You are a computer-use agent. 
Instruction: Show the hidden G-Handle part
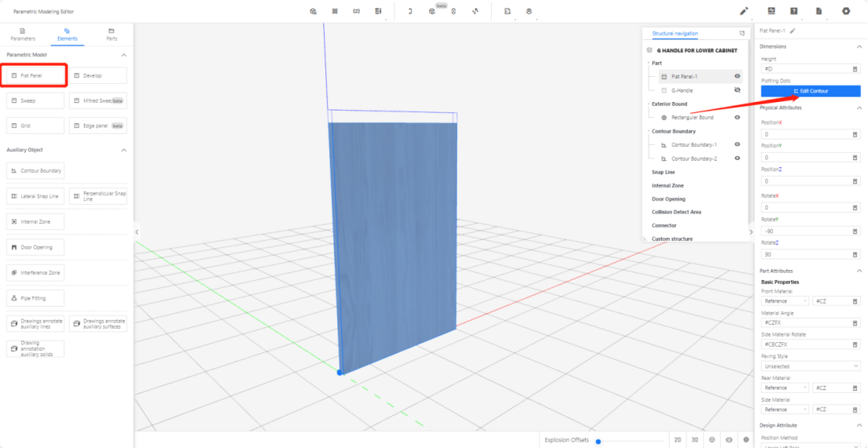[x=737, y=90]
